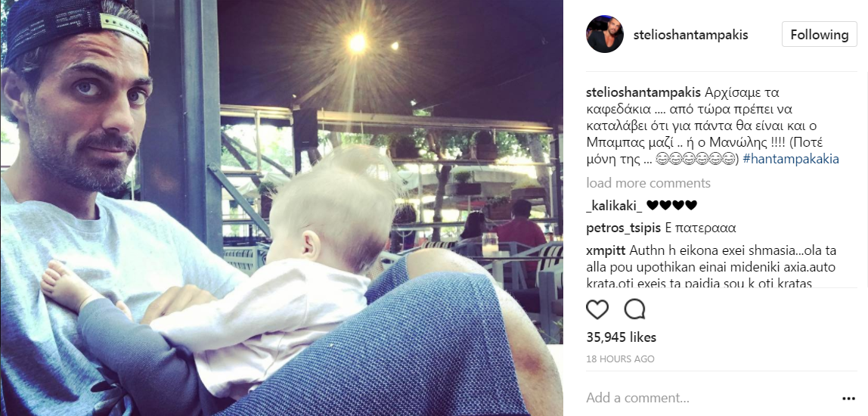Expand load more comments
Screen dimensions: 868x416
(648, 183)
